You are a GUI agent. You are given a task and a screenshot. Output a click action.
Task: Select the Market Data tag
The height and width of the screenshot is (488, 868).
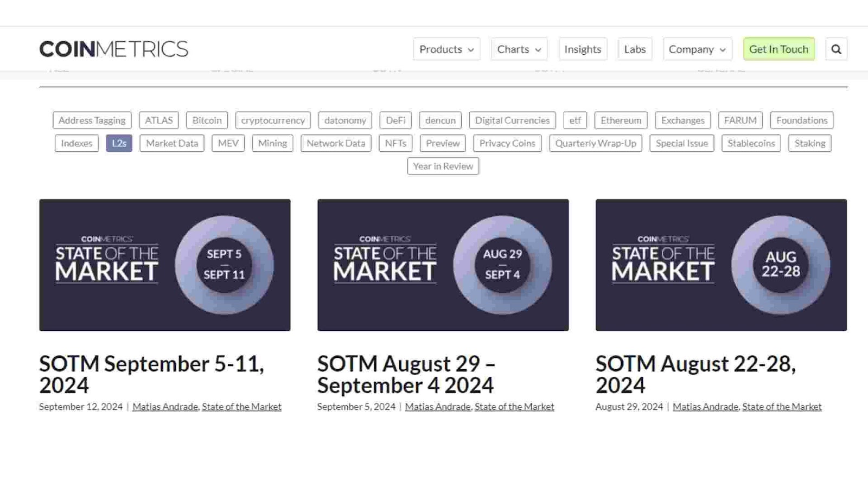click(x=172, y=143)
